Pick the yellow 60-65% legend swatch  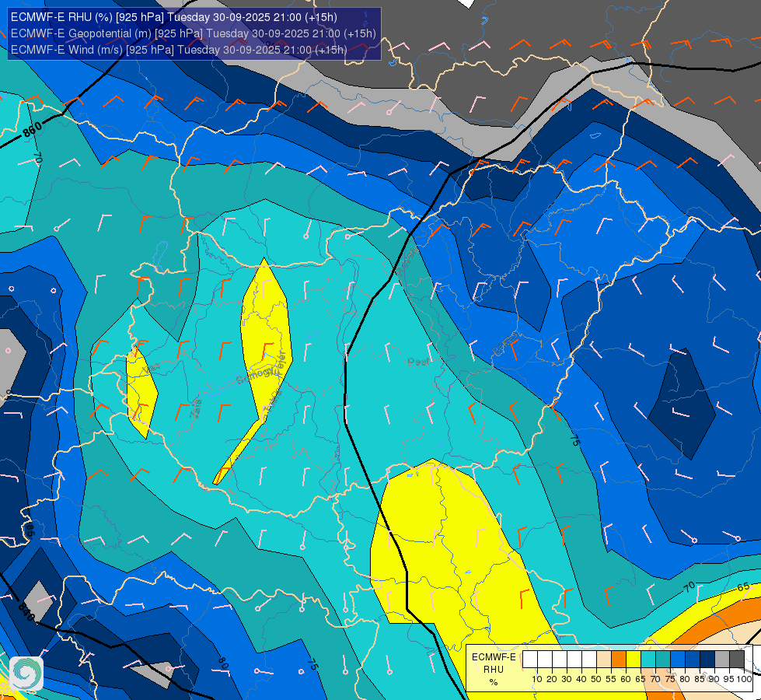634,660
